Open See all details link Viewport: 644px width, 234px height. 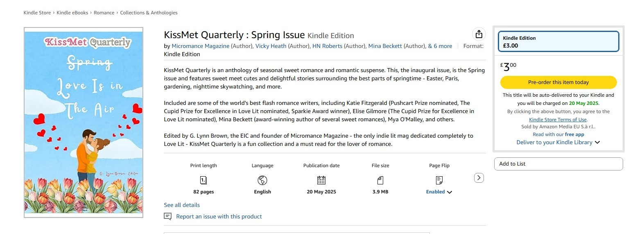182,205
